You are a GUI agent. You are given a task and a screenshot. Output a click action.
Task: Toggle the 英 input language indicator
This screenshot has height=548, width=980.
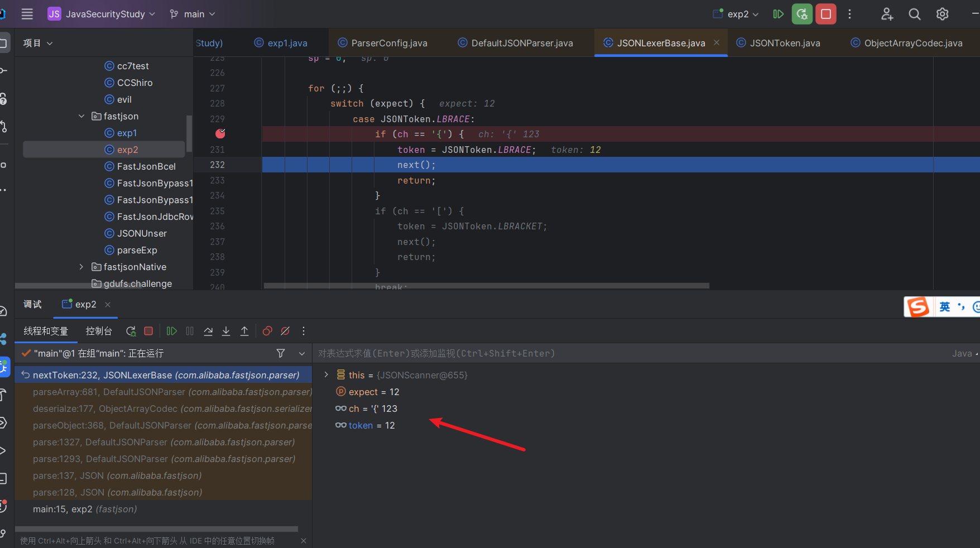[x=944, y=307]
